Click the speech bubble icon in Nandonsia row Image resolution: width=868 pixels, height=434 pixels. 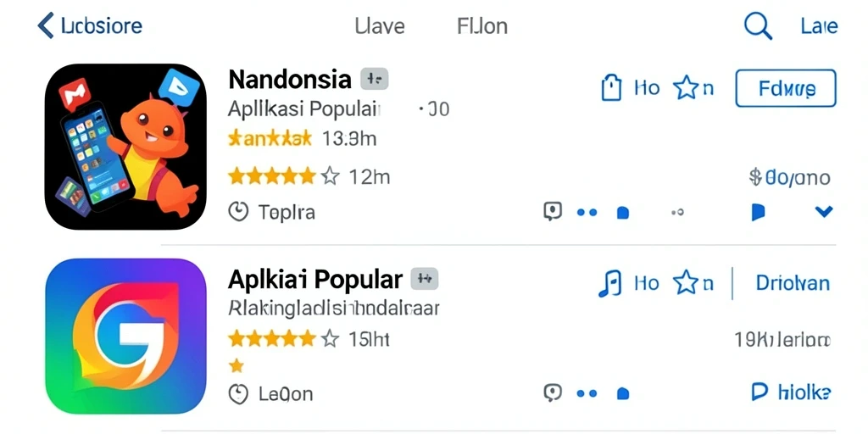click(553, 211)
